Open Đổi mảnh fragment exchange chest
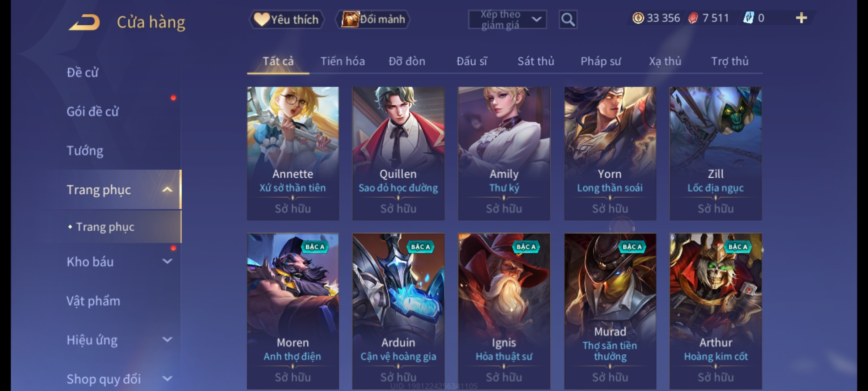Screen dimensions: 868x391 coord(373,20)
